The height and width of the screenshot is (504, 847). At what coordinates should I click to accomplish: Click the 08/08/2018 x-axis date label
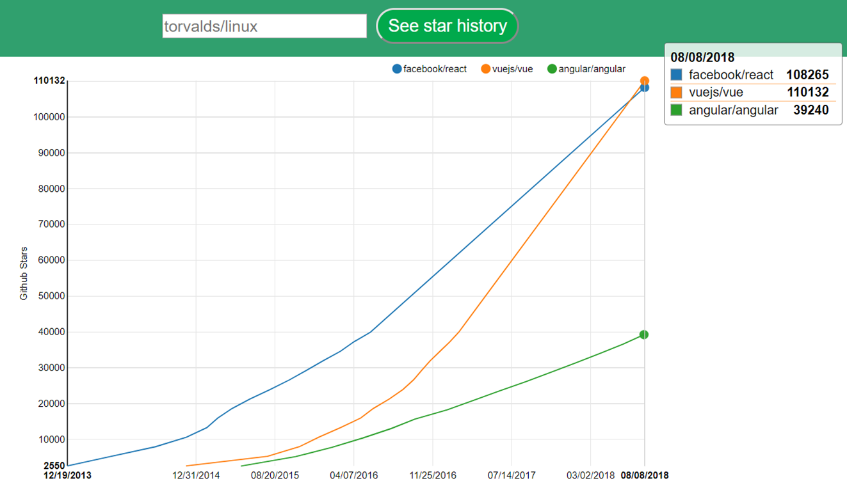click(x=645, y=475)
